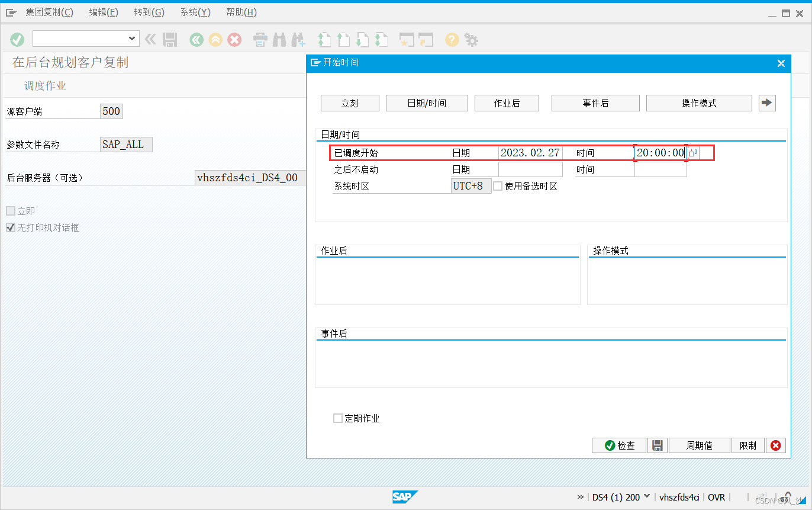
Task: Click the 立刻 button
Action: tap(350, 103)
